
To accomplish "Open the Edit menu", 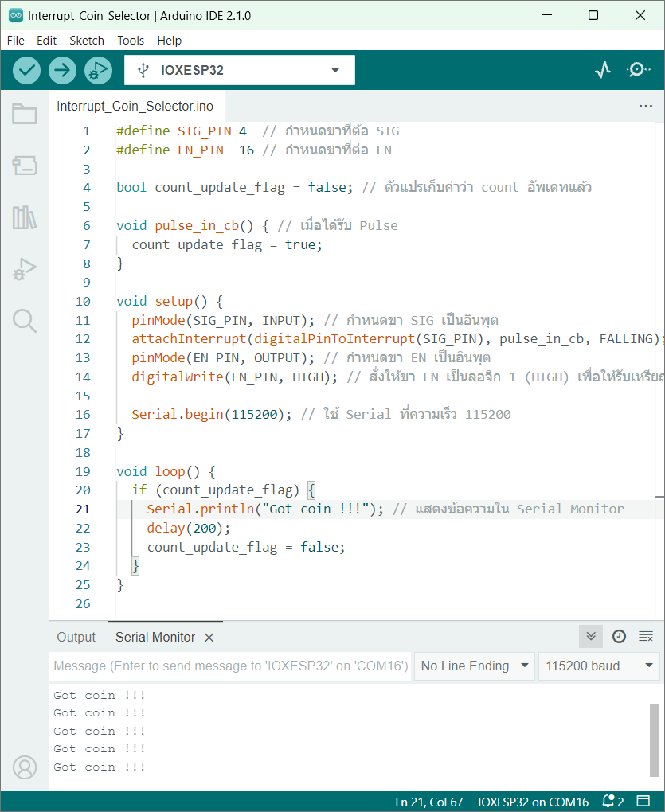I will point(47,41).
